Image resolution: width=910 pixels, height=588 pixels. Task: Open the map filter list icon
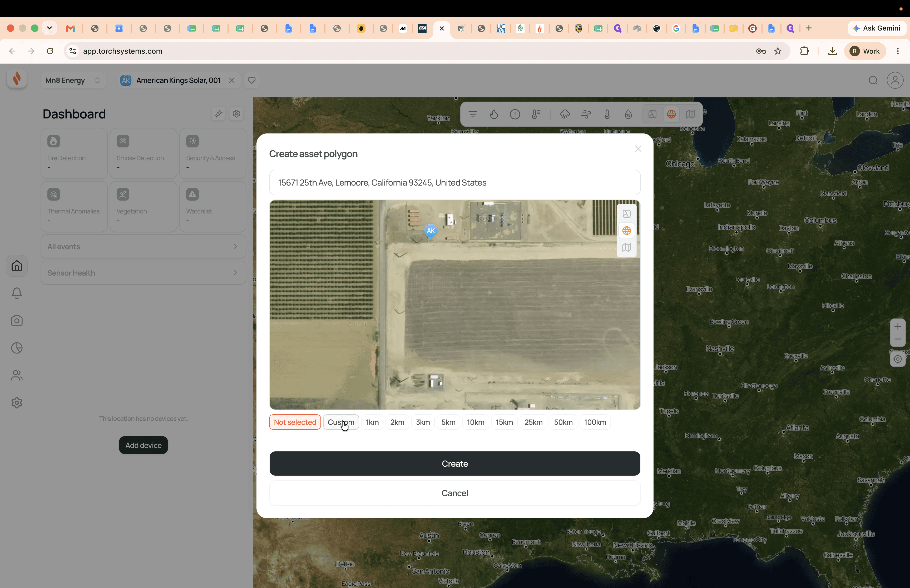point(472,114)
